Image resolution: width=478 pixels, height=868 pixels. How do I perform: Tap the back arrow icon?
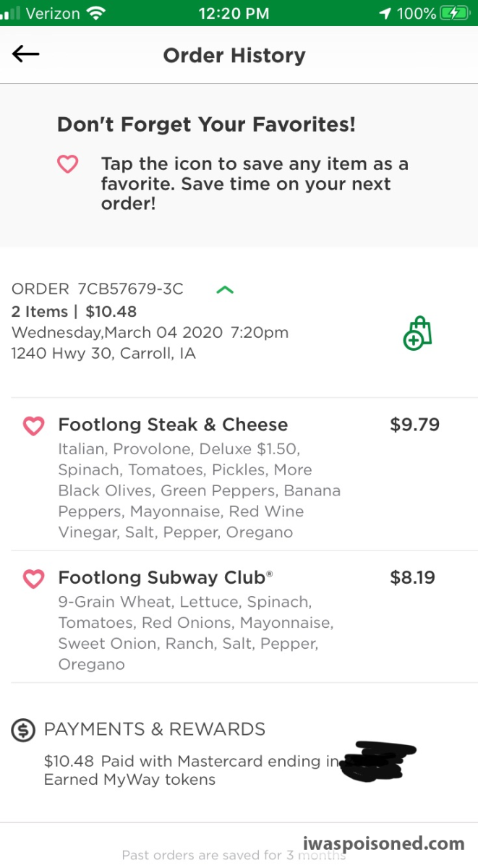(x=25, y=54)
